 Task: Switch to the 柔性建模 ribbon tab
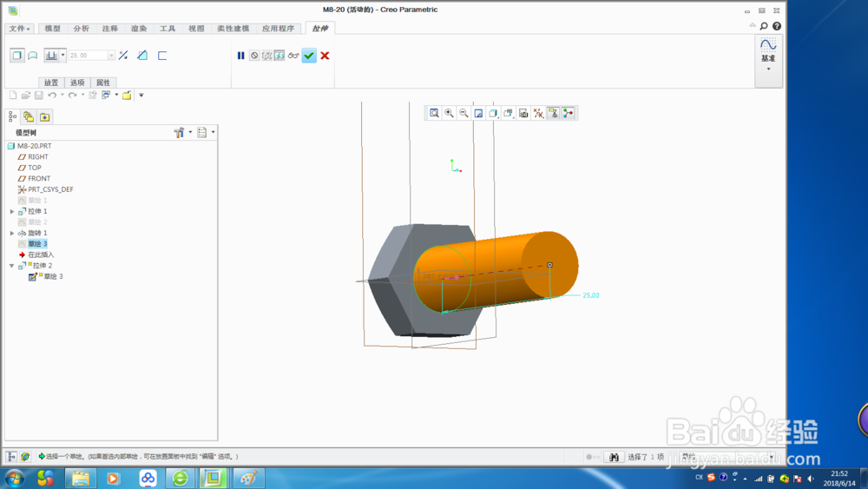(233, 29)
